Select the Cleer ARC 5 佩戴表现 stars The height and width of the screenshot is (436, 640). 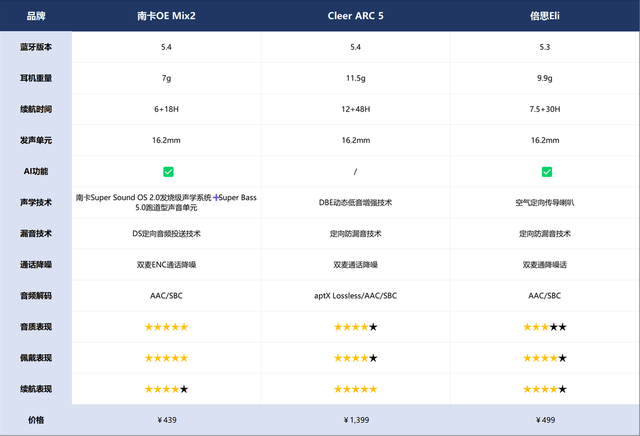pyautogui.click(x=356, y=358)
